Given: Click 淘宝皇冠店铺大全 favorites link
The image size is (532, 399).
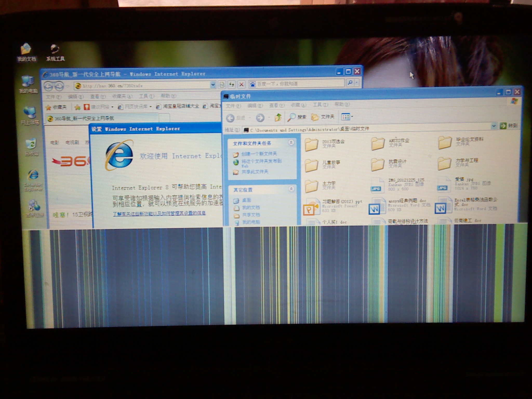Looking at the screenshot, I should tap(177, 106).
